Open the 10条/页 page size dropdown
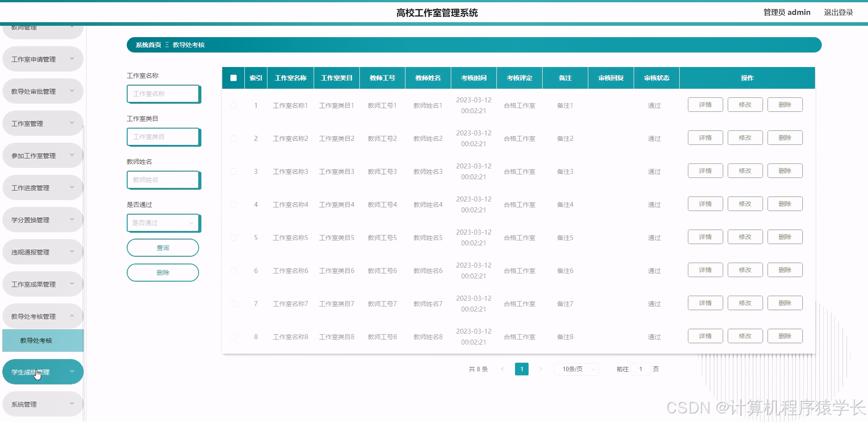The width and height of the screenshot is (868, 422). (x=576, y=369)
